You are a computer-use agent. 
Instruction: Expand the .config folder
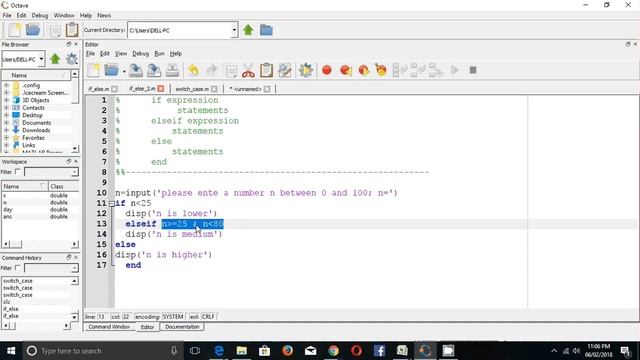point(6,85)
